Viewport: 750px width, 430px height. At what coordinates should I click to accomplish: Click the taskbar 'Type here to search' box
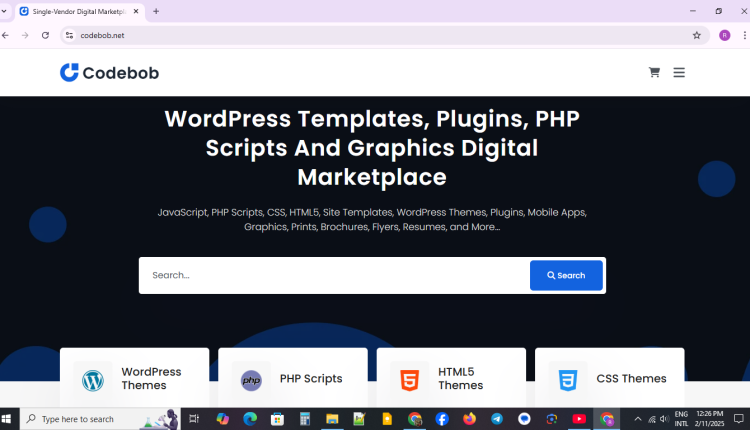pyautogui.click(x=100, y=419)
